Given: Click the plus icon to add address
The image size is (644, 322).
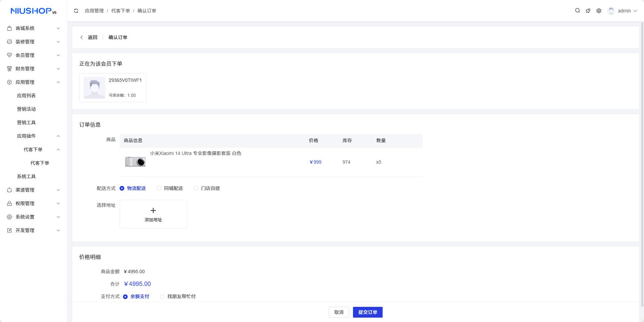Looking at the screenshot, I should click(153, 211).
